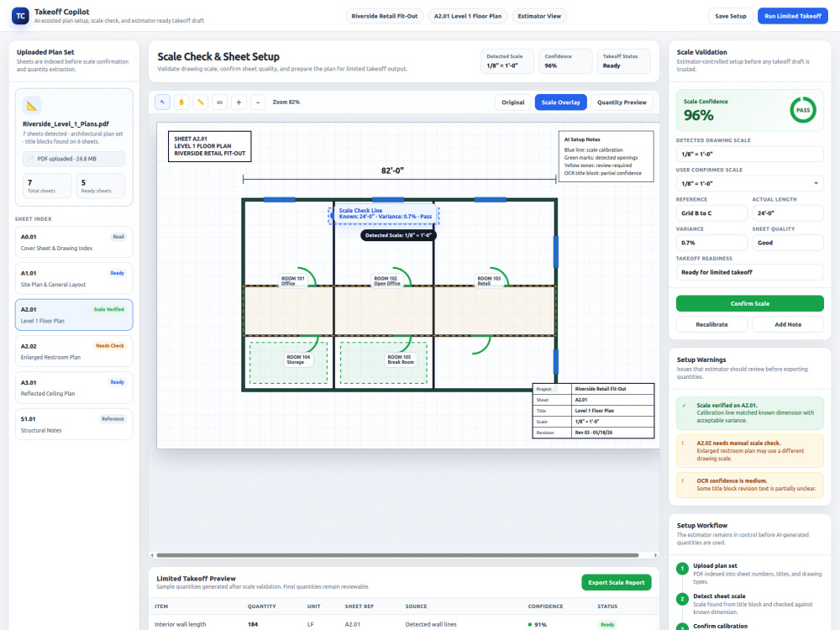Click the Riverside Retail Fit-Out header pill
The width and height of the screenshot is (840, 630).
384,16
